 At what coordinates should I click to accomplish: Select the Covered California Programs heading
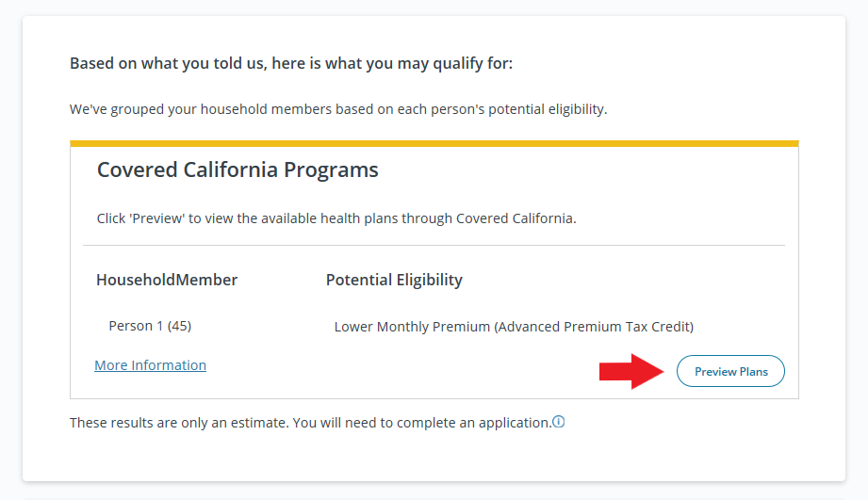click(x=237, y=169)
